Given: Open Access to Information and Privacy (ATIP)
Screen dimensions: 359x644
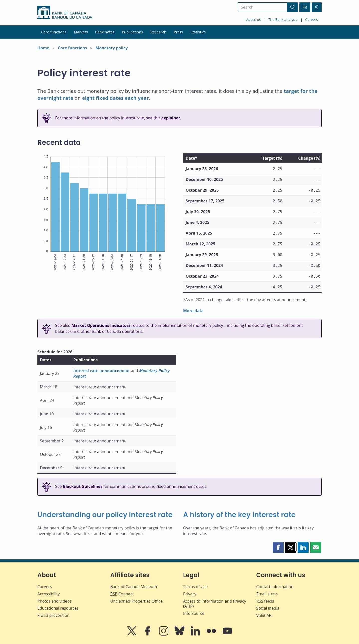Looking at the screenshot, I should click(x=215, y=604).
